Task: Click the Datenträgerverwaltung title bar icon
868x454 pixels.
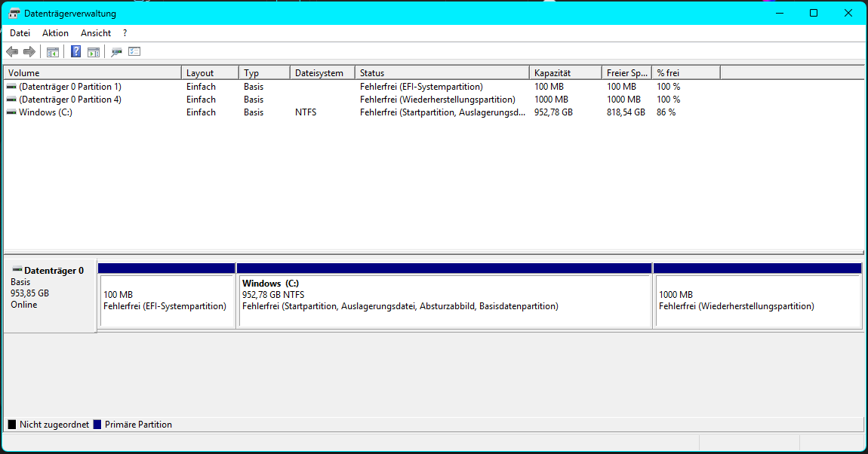Action: tap(13, 13)
